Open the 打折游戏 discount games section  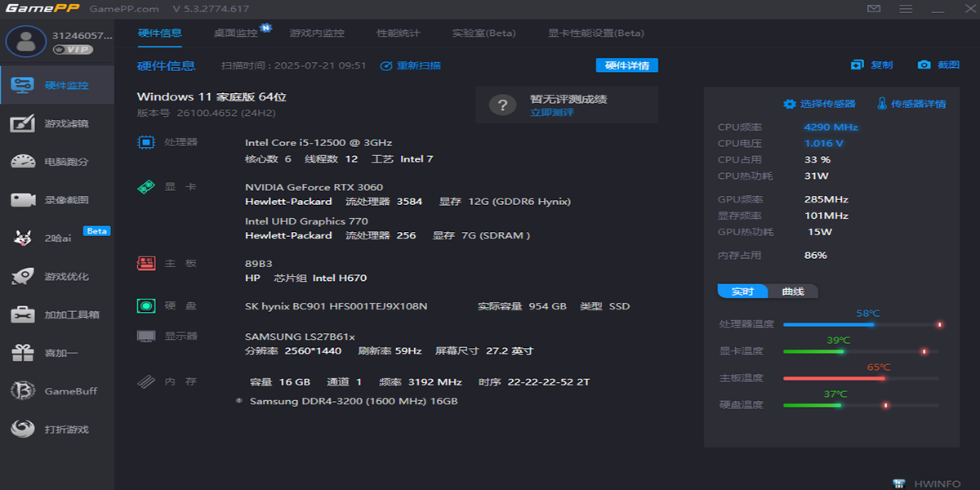tap(57, 429)
